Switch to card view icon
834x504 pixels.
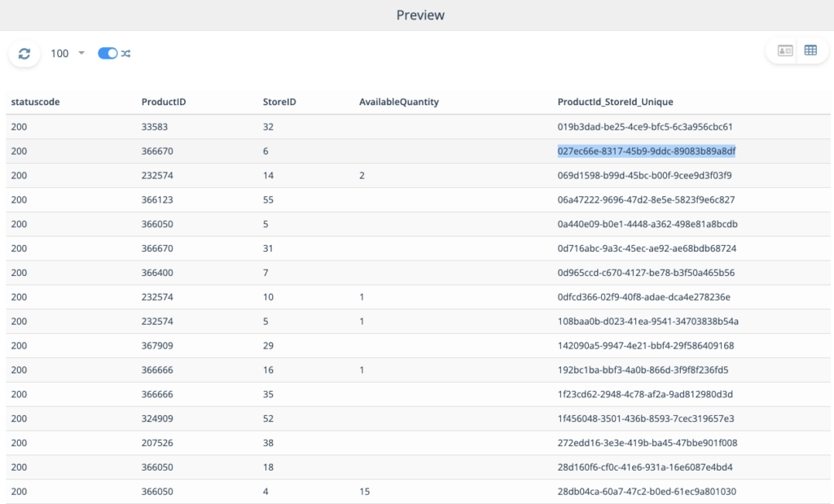point(785,50)
